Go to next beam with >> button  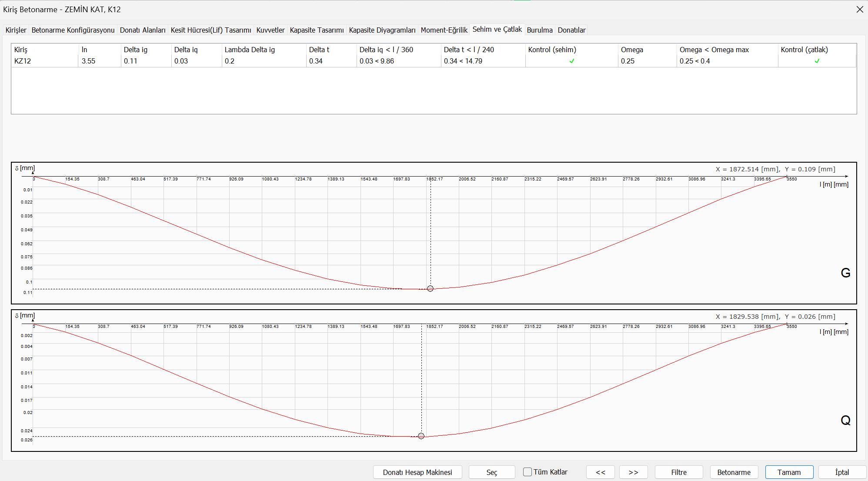pos(633,472)
